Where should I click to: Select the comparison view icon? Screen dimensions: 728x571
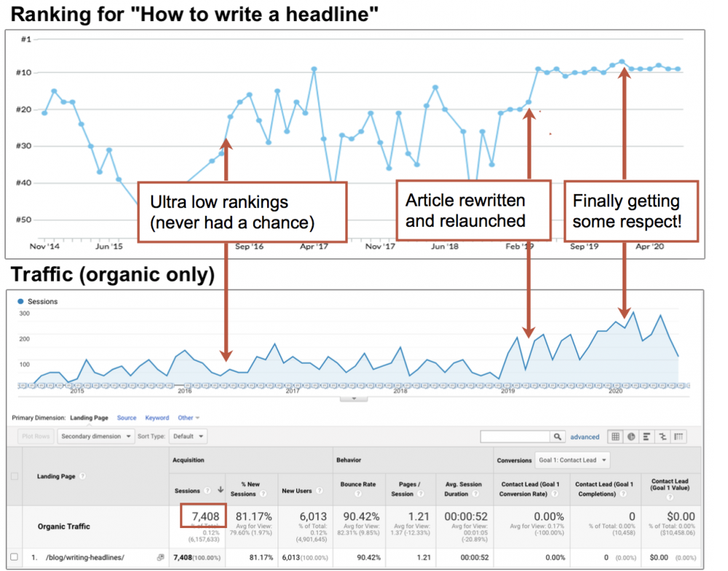point(662,437)
